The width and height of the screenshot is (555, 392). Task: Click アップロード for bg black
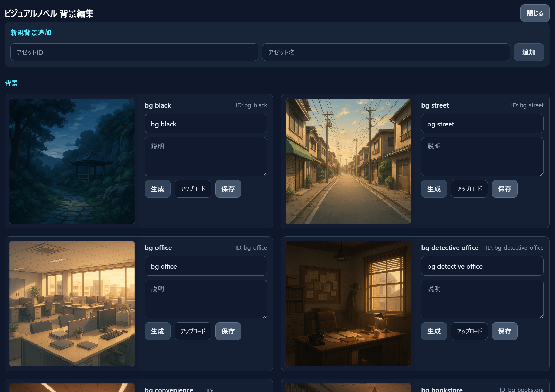pos(193,189)
